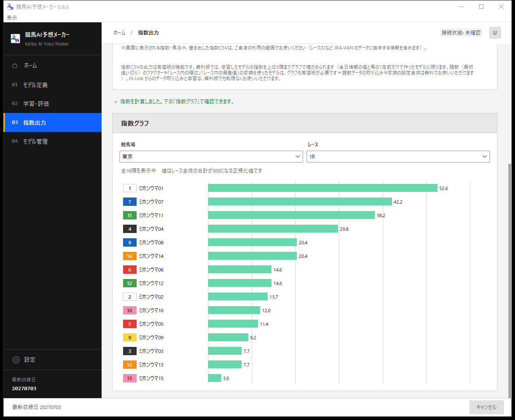Image resolution: width=515 pixels, height=420 pixels.
Task: Click the home icon in sidebar
Action: pos(15,66)
